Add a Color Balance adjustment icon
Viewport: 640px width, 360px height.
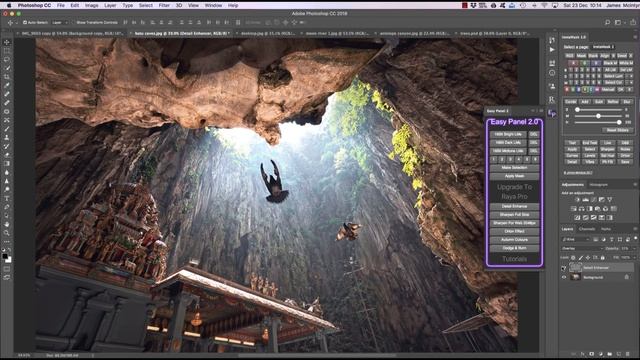click(581, 209)
